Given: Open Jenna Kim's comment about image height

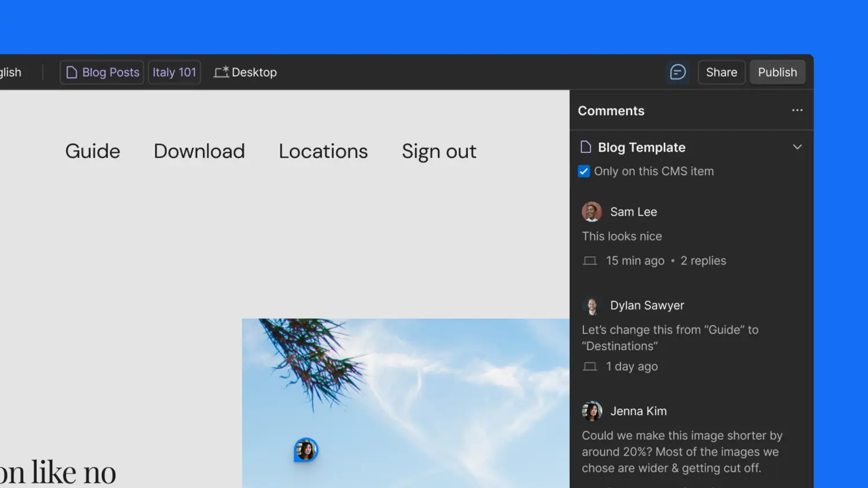Looking at the screenshot, I should point(682,452).
